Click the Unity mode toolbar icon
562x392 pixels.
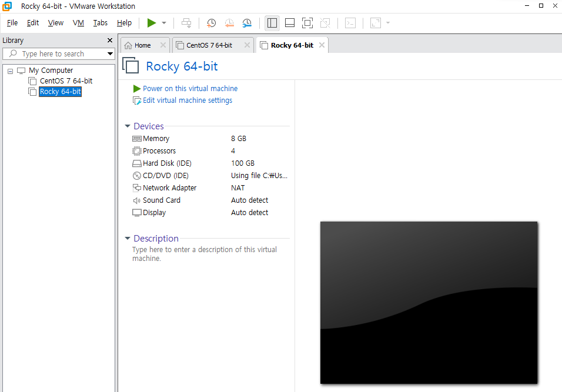325,23
